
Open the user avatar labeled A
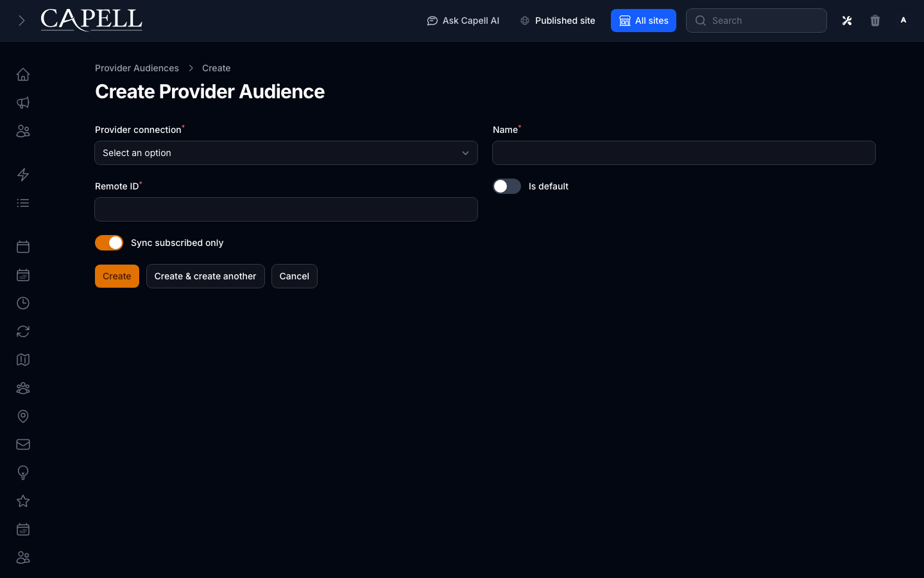(903, 21)
